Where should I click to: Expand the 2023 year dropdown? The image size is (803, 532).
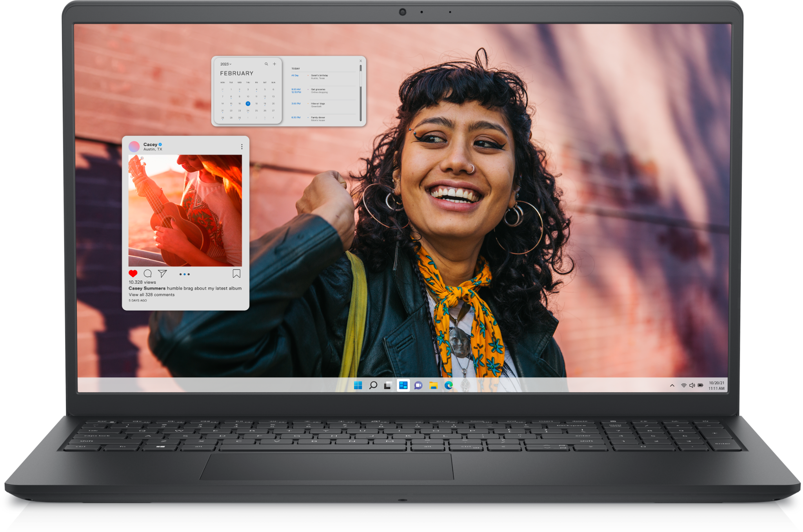coord(226,64)
